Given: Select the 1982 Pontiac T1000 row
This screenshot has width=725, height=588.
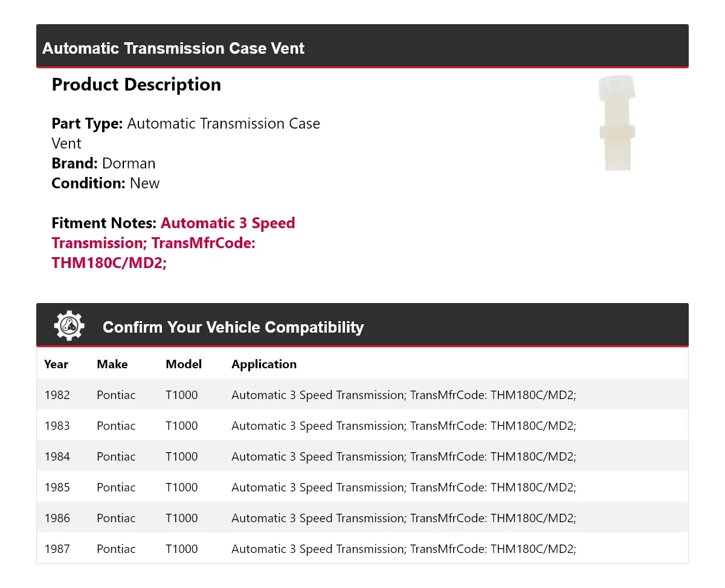Looking at the screenshot, I should pyautogui.click(x=362, y=395).
